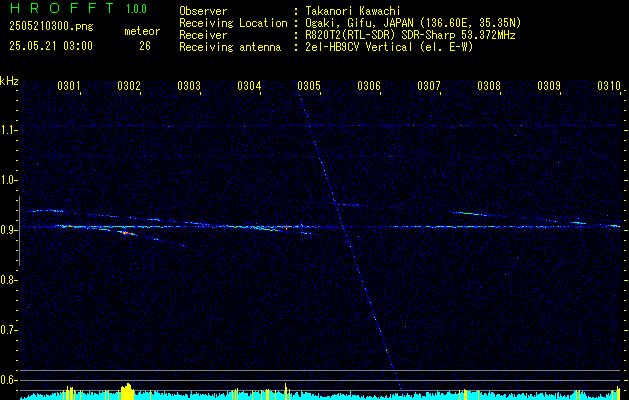Click the Receiver label
Screen dimensions: 629x400
coord(203,35)
